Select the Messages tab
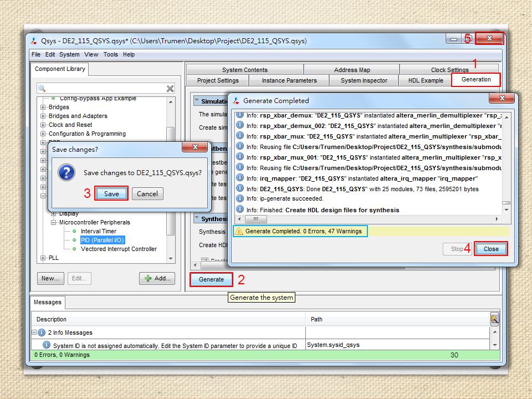This screenshot has height=399, width=532. tap(48, 302)
